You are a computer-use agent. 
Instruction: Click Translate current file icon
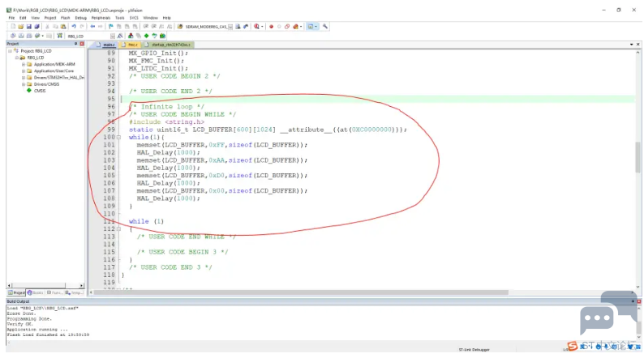click(x=13, y=36)
